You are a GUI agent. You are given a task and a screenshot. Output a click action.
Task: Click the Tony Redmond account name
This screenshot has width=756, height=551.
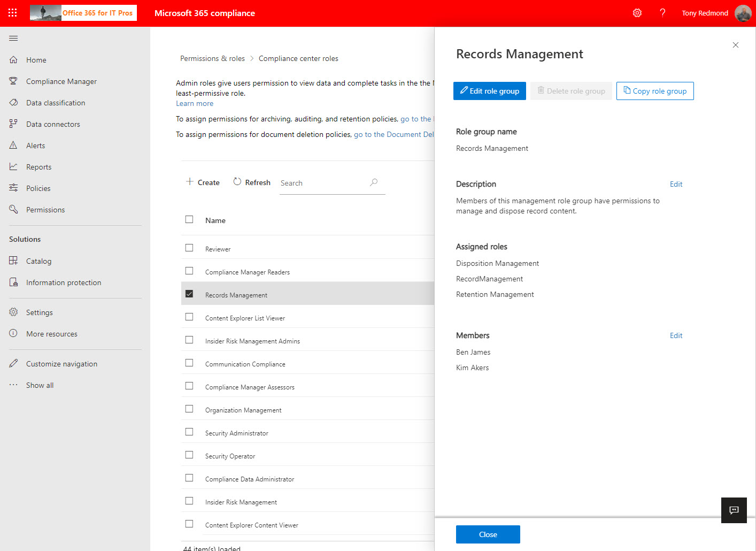[x=705, y=13]
